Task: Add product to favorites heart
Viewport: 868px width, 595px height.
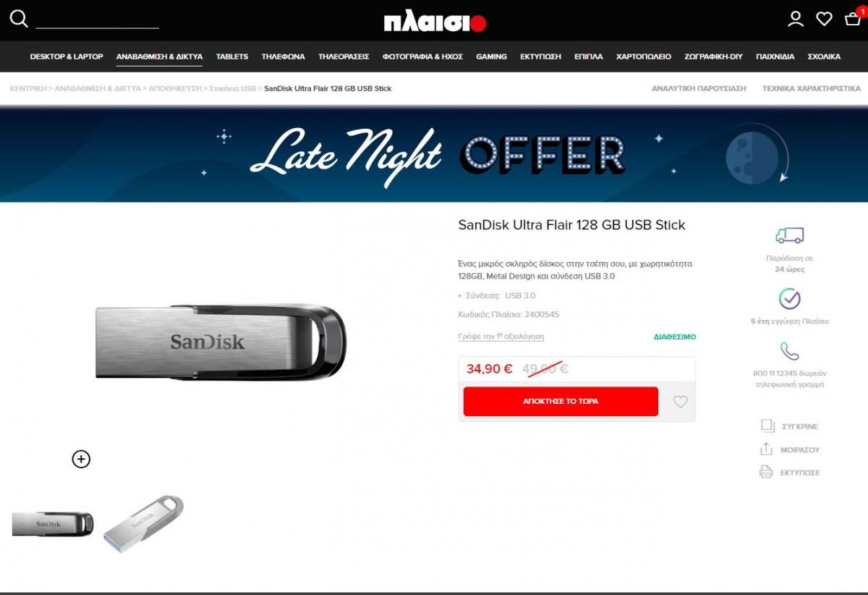Action: 680,402
